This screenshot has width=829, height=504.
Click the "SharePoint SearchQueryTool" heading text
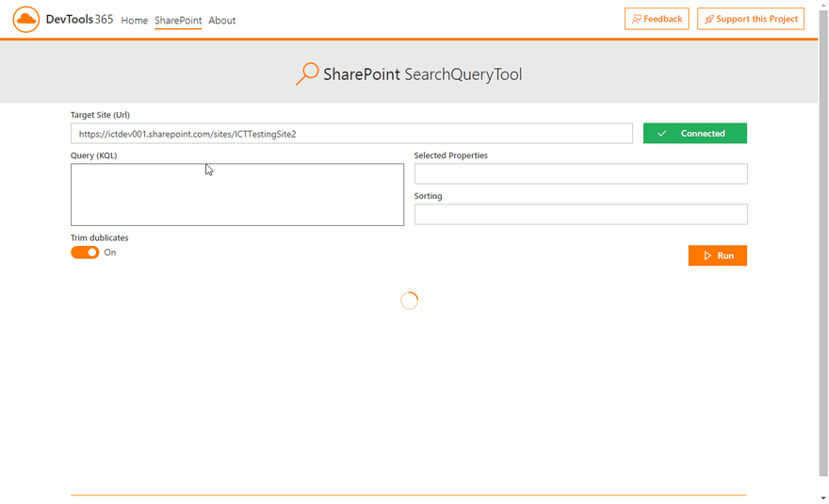422,74
